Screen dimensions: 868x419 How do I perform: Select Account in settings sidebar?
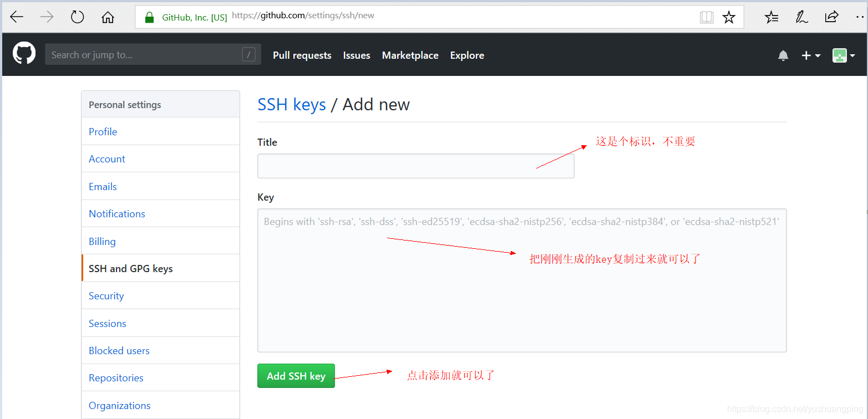160,159
